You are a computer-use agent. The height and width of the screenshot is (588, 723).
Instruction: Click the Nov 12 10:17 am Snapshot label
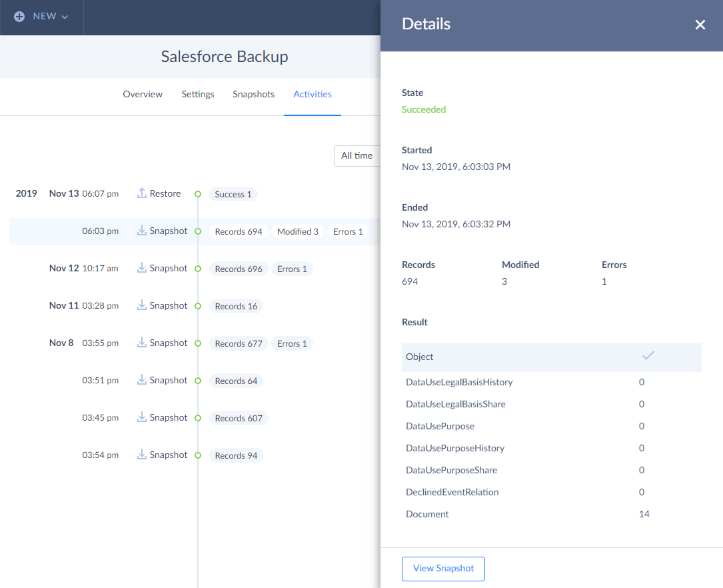(x=169, y=269)
